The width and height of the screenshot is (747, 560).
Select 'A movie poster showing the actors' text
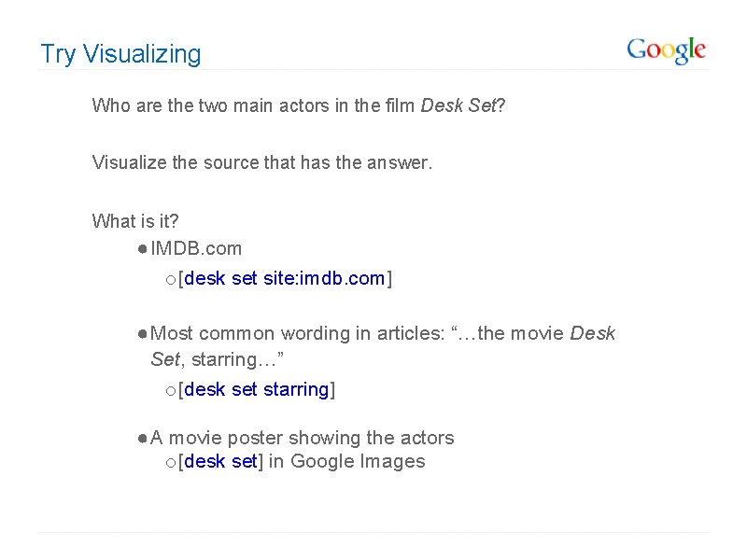pos(302,438)
